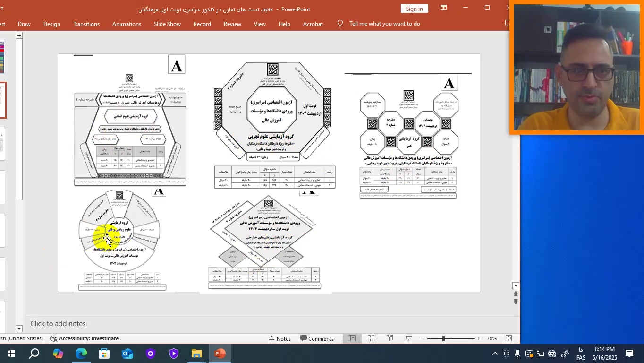Switch FAS keyboard input language
Image resolution: width=644 pixels, height=363 pixels.
click(581, 354)
